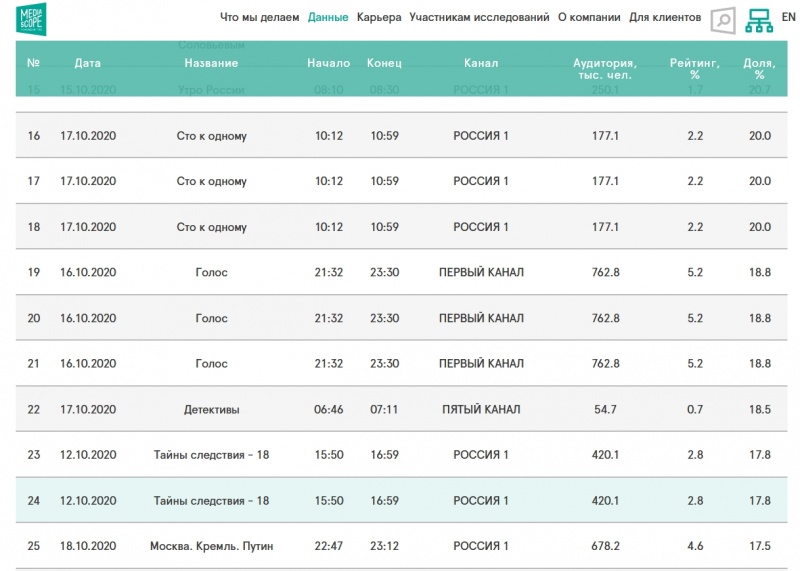Open 'Участникам исследований' section
The image size is (800, 571).
pyautogui.click(x=479, y=17)
